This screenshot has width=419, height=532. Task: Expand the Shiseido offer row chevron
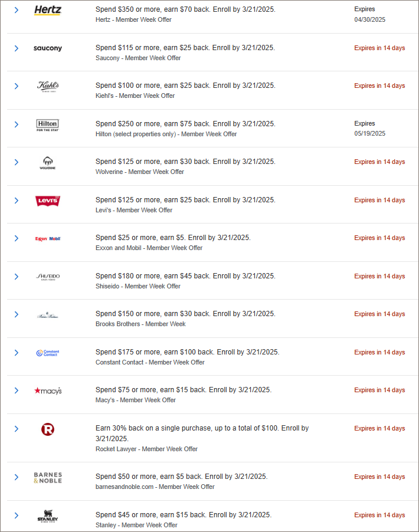click(17, 277)
